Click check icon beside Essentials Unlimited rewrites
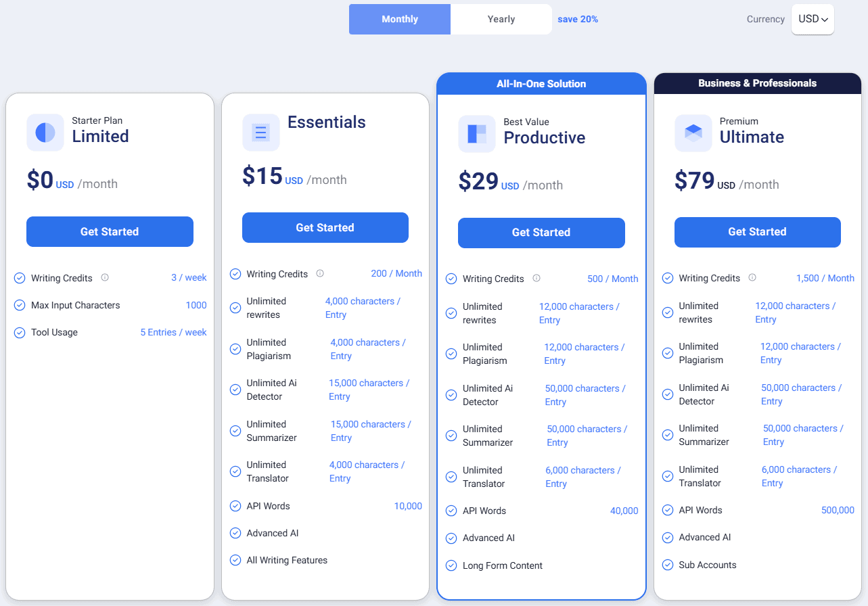The height and width of the screenshot is (606, 868). [x=235, y=308]
